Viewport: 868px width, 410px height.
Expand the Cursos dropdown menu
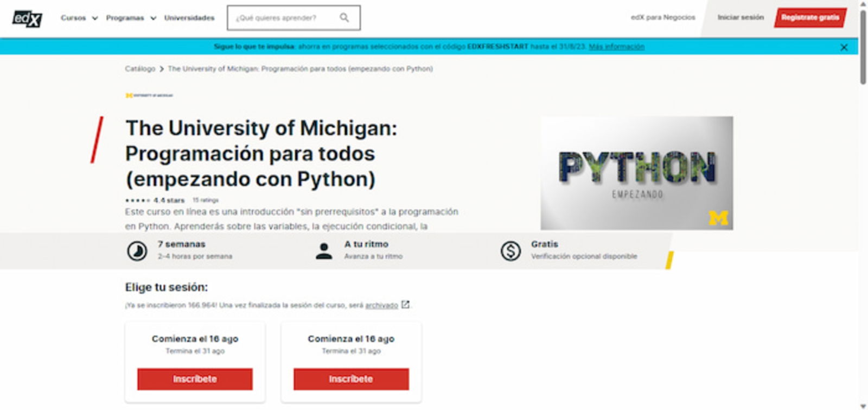79,18
